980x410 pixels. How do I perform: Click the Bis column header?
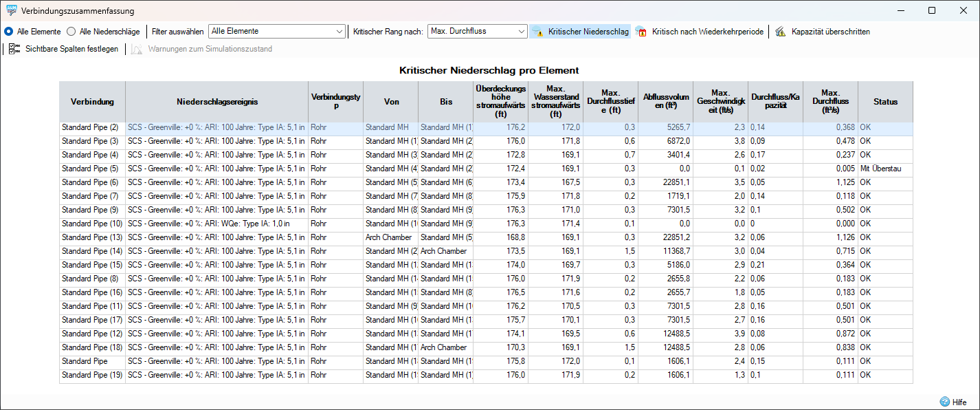[x=446, y=102]
